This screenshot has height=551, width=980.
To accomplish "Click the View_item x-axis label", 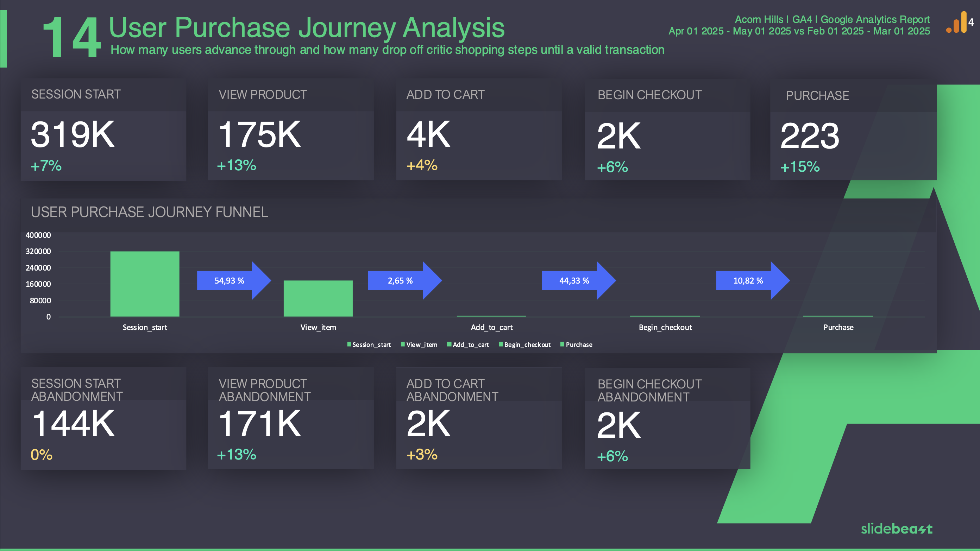I will point(318,328).
